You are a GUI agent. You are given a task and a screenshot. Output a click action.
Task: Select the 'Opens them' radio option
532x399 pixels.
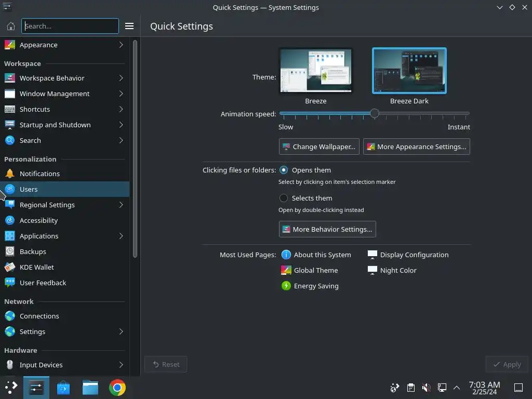[284, 170]
